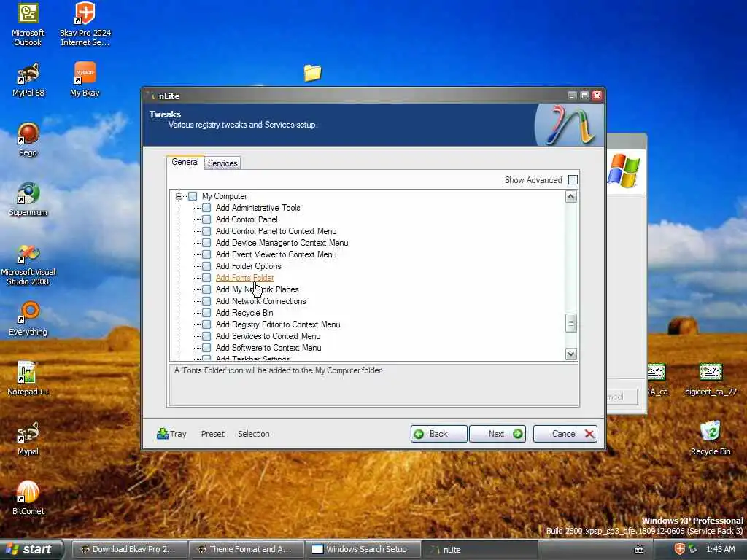Viewport: 747px width, 560px height.
Task: Open Notepad++ desktop icon
Action: click(x=28, y=378)
